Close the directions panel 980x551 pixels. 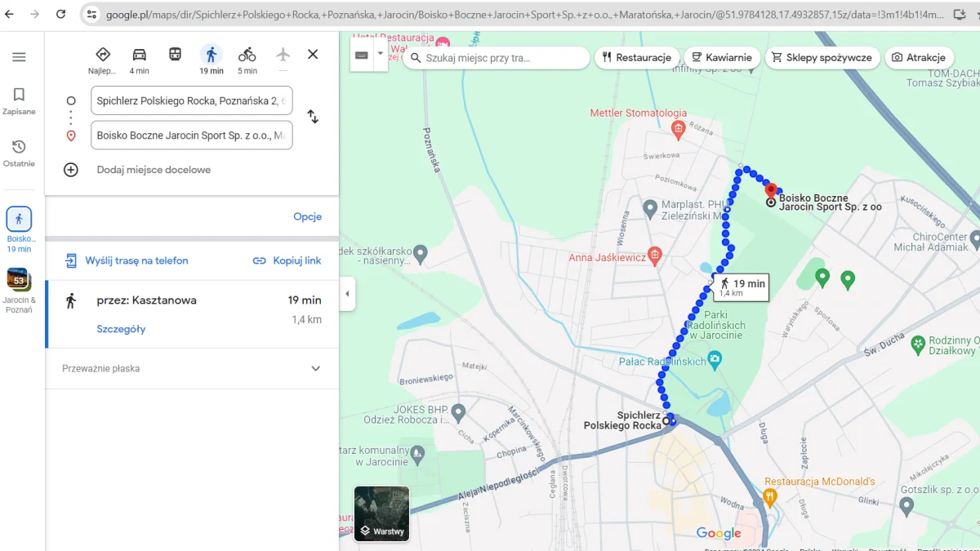(x=313, y=54)
